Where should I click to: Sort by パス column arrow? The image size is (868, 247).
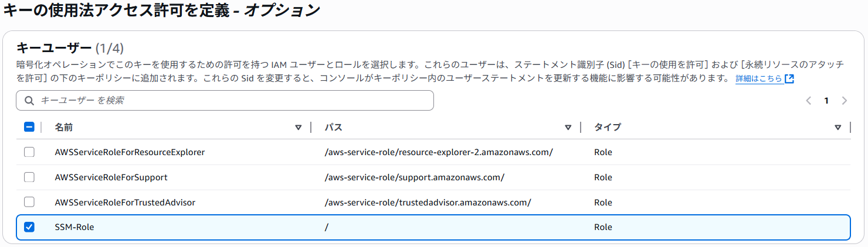(568, 127)
